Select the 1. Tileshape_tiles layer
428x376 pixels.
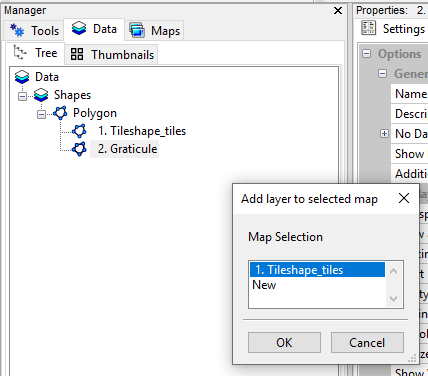(142, 131)
